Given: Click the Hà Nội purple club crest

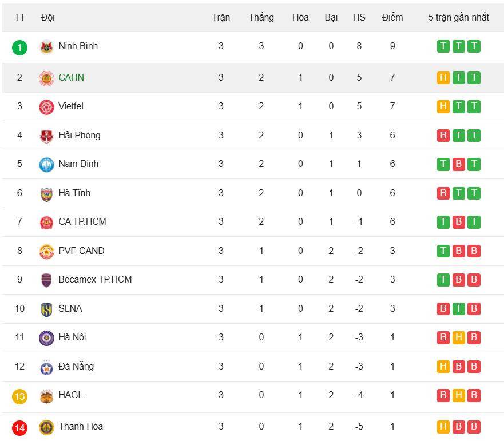Looking at the screenshot, I should point(46,338).
